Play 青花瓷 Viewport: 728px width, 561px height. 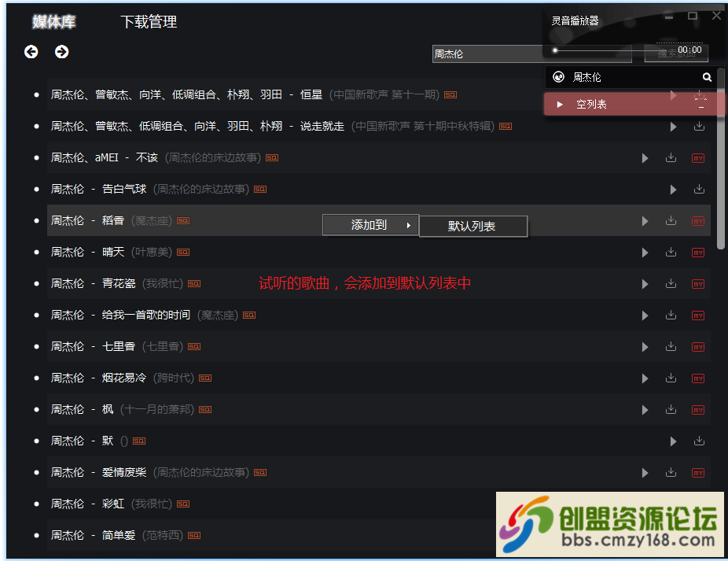click(645, 284)
